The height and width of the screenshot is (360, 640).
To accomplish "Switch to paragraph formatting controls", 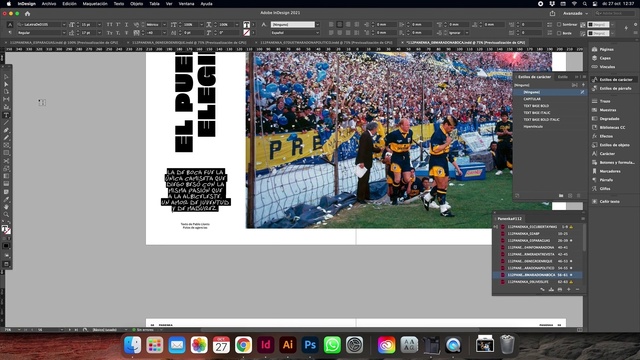I will coord(10,33).
